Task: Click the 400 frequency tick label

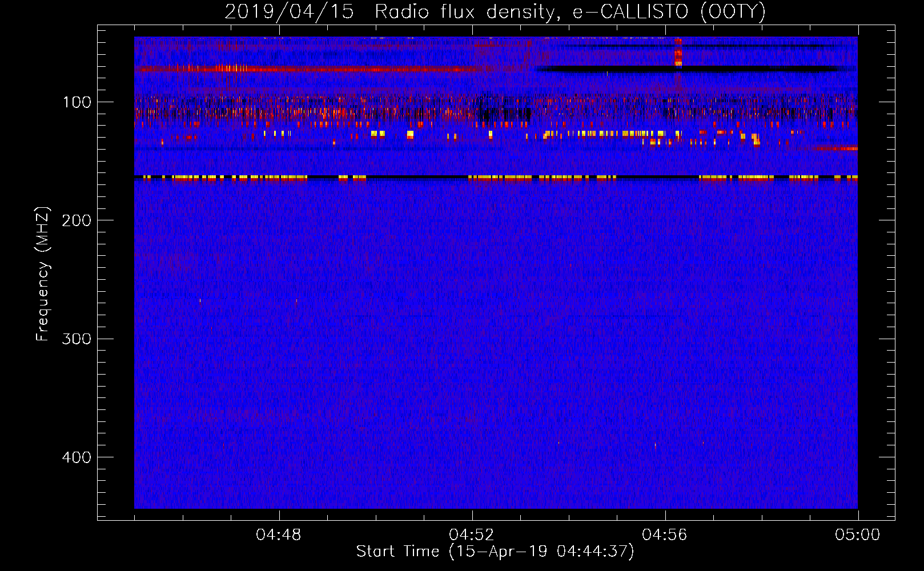Action: pos(77,457)
